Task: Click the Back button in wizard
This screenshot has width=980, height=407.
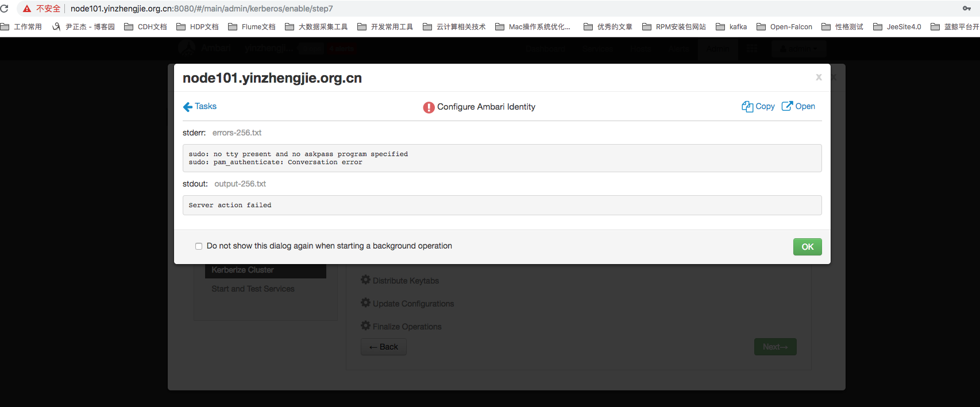Action: (x=384, y=347)
